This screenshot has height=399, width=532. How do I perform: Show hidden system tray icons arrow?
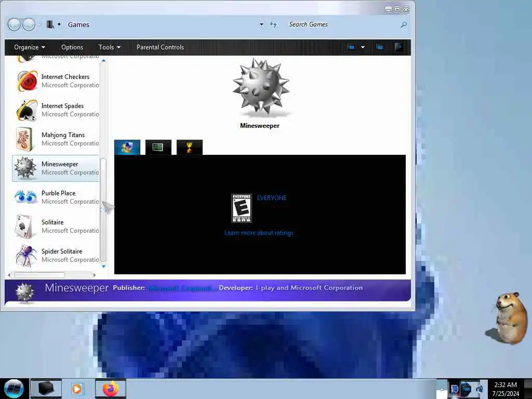(x=442, y=389)
